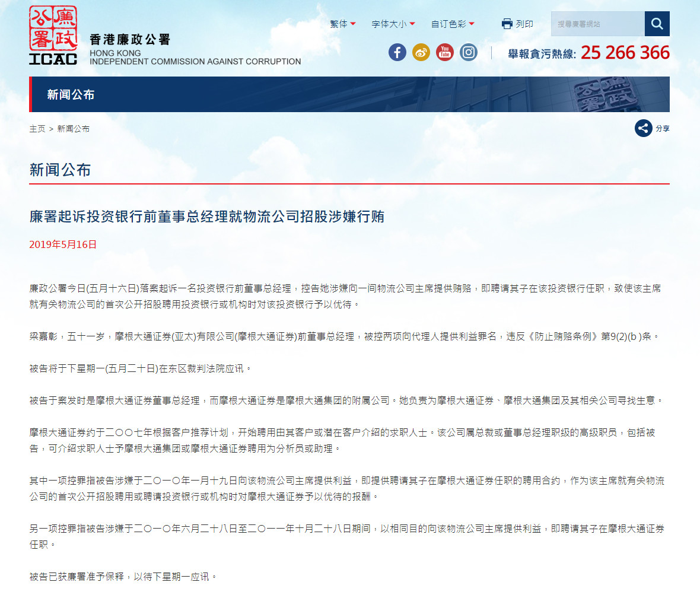Open the Weibo social icon
This screenshot has width=700, height=598.
(421, 52)
